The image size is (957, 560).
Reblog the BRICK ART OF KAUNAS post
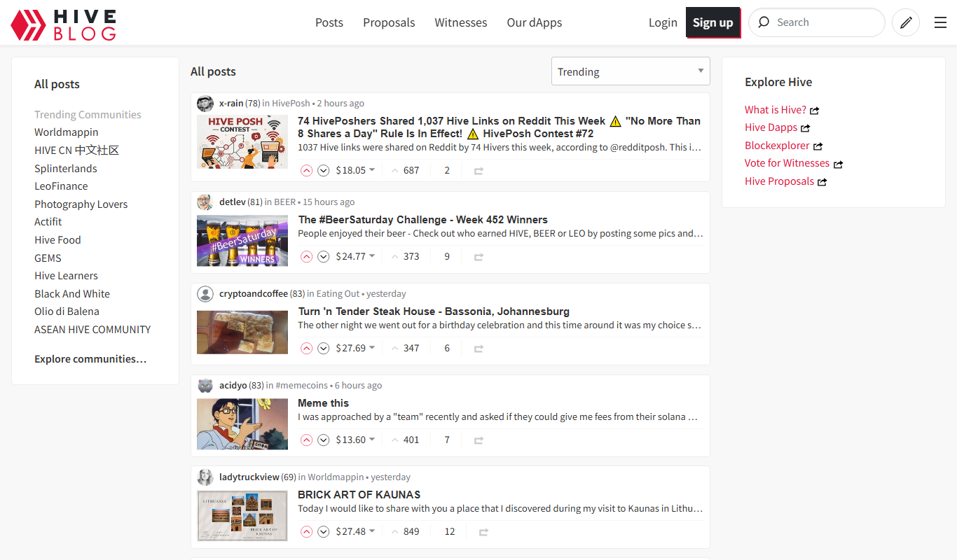[x=483, y=532]
